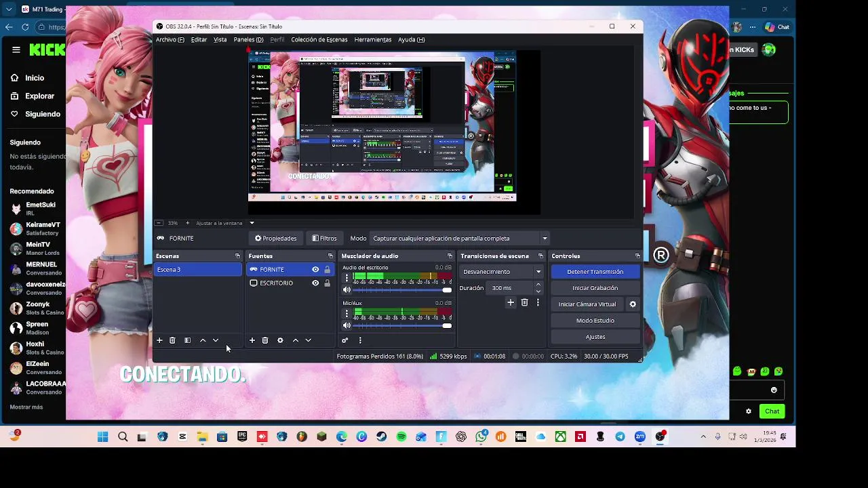
Task: Open virtual camera settings gear
Action: [x=633, y=304]
